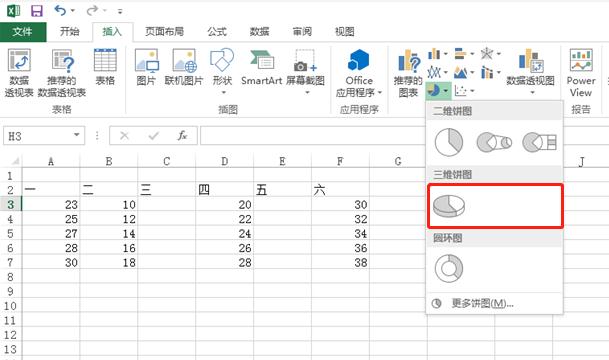Open the 屏幕截图 screenshot tool
609x360 pixels.
305,71
